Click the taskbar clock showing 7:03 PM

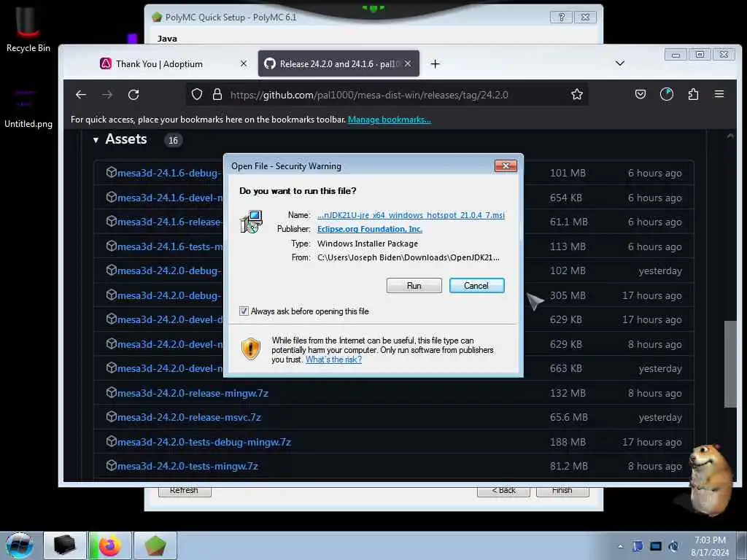710,546
